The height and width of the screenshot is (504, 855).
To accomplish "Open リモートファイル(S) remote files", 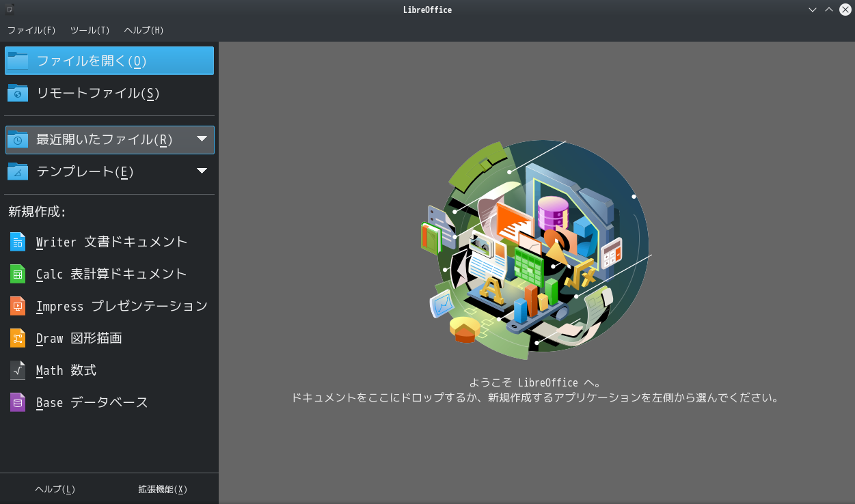I will click(109, 93).
